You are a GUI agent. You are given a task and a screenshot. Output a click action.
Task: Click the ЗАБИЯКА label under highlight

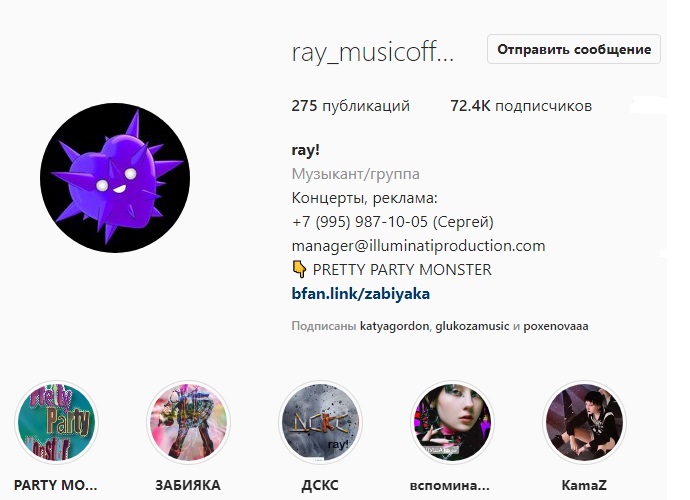tap(188, 485)
